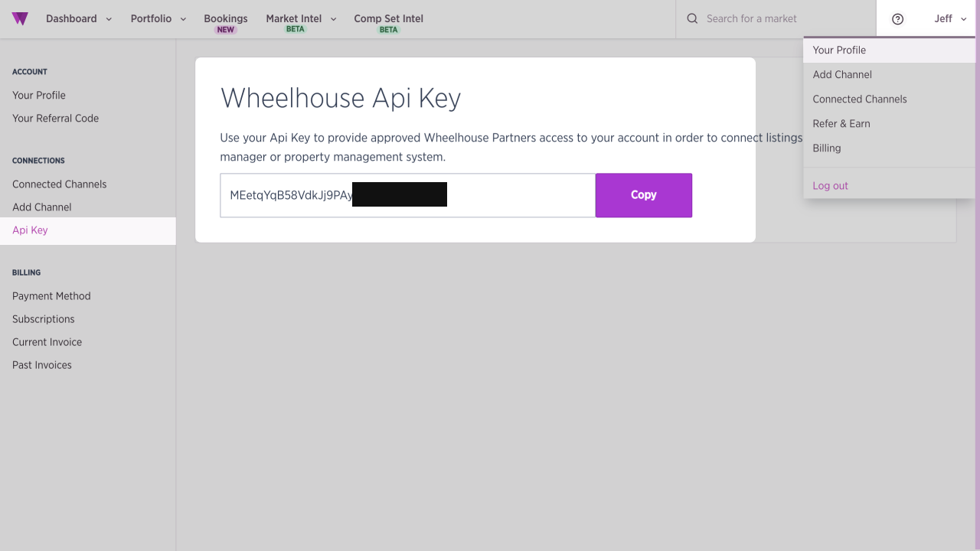The width and height of the screenshot is (980, 551).
Task: Open Comp Set Intel page
Action: pos(388,19)
